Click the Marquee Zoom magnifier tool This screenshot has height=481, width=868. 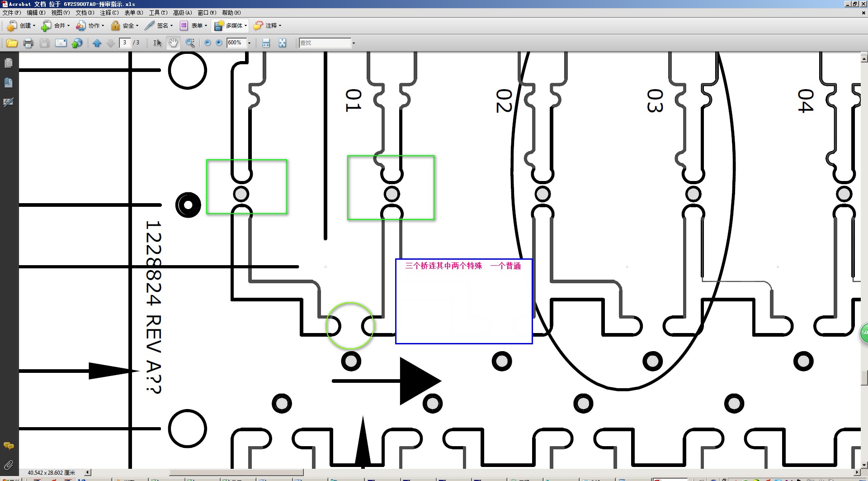[x=190, y=43]
